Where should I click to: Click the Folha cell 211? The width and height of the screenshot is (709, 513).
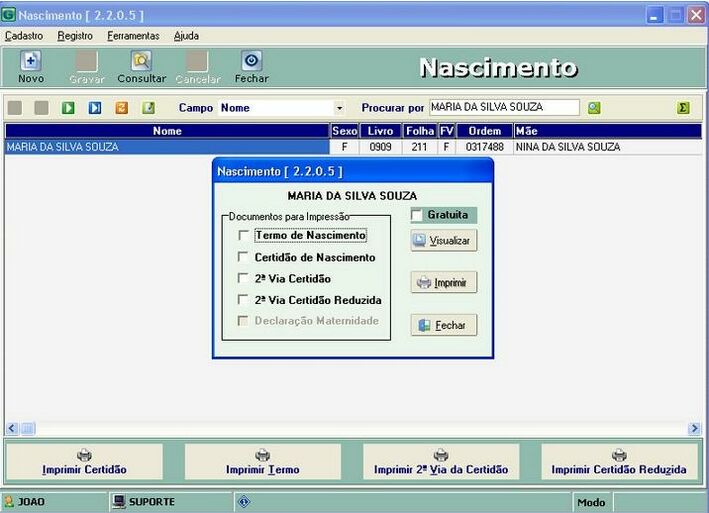coord(419,147)
